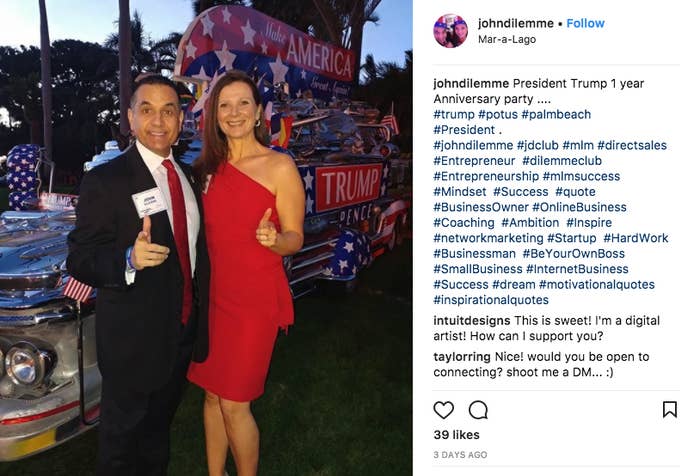Visit taylorring commenter profile
This screenshot has height=476, width=700.
pos(462,357)
